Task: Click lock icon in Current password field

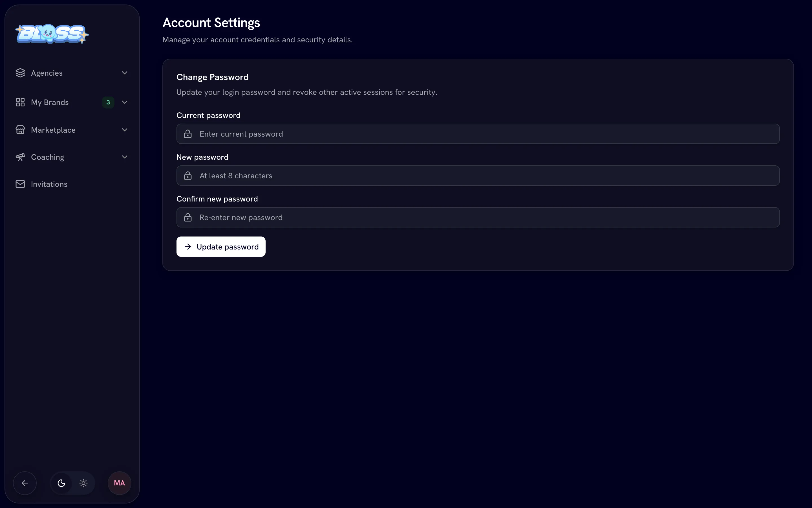Action: [188, 134]
